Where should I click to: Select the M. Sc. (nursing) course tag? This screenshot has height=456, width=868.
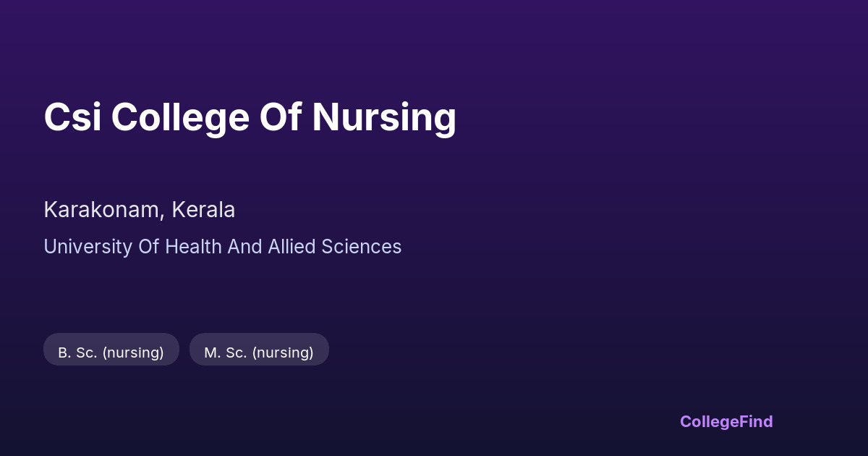pos(259,352)
